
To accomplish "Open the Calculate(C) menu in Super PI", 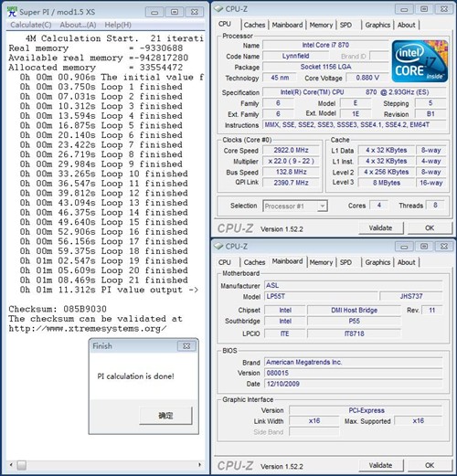I will pyautogui.click(x=31, y=25).
